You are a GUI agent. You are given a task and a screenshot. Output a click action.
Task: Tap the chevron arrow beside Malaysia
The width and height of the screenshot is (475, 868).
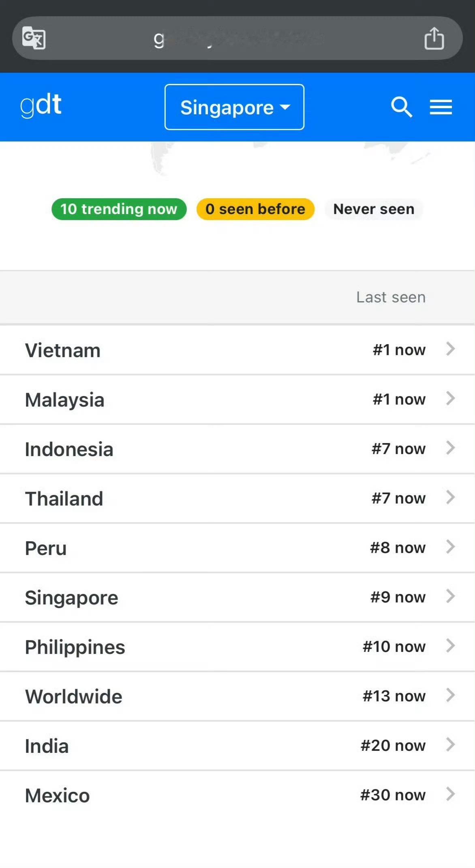(450, 398)
